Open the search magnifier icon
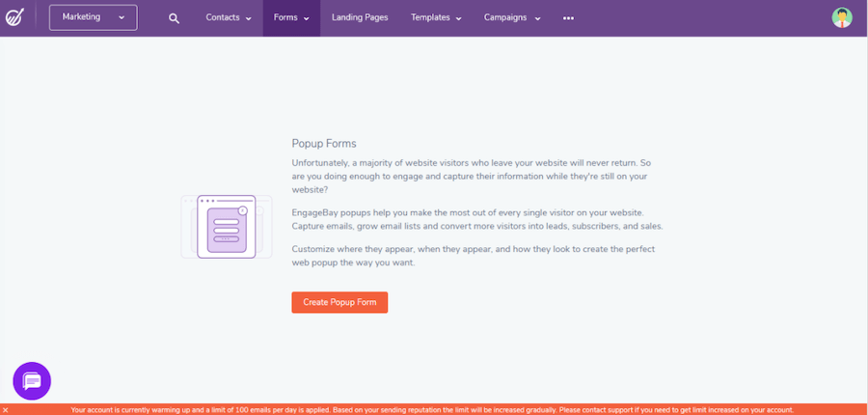This screenshot has width=868, height=415. 174,18
